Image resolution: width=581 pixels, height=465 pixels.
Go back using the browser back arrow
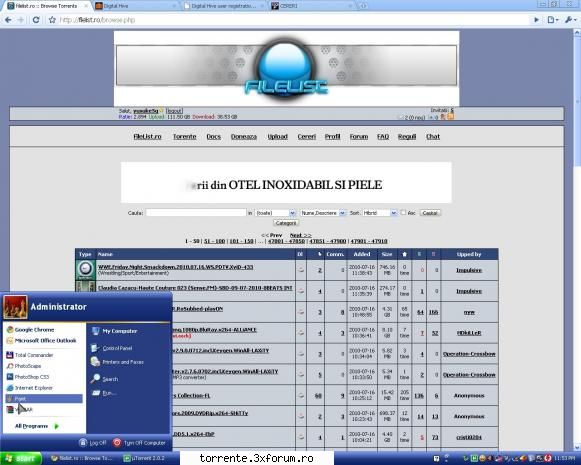tap(9, 20)
